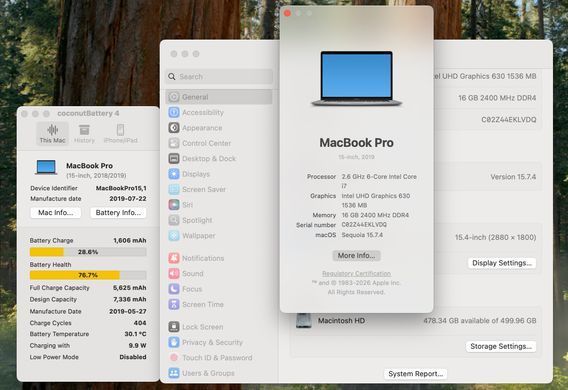Open the Privacy & Security icon in sidebar

point(174,342)
